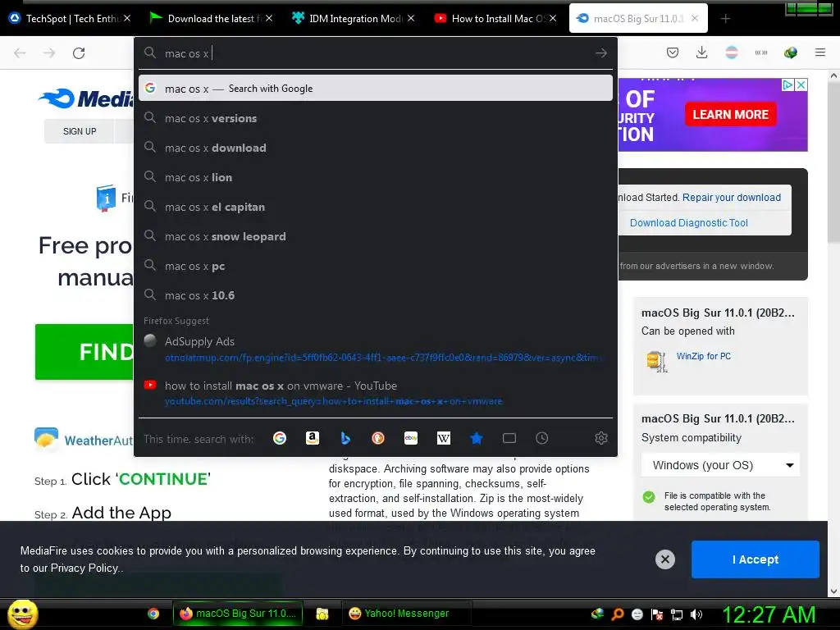
Task: Launch Chrome from the taskbar
Action: 153,614
